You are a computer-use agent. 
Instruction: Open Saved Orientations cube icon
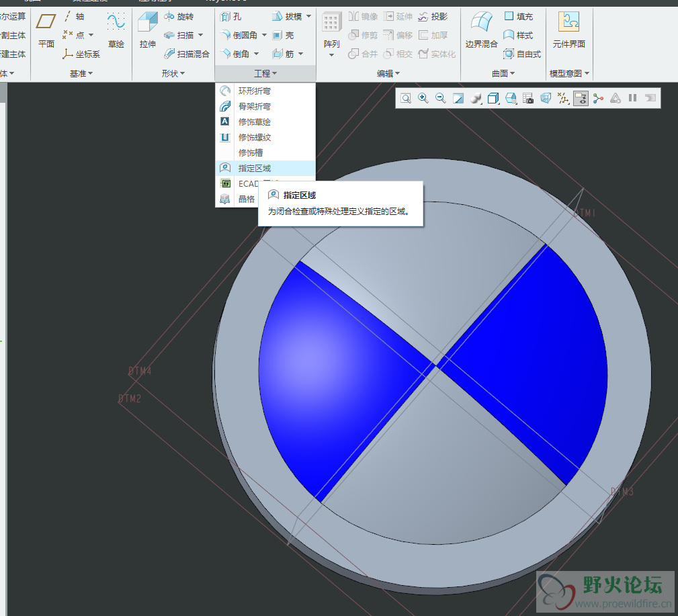(493, 99)
